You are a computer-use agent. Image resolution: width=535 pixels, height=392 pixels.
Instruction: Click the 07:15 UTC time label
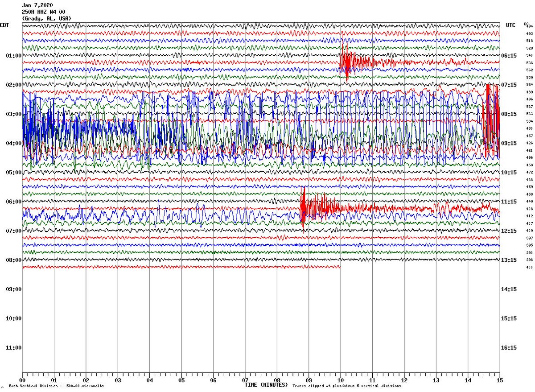(x=509, y=85)
